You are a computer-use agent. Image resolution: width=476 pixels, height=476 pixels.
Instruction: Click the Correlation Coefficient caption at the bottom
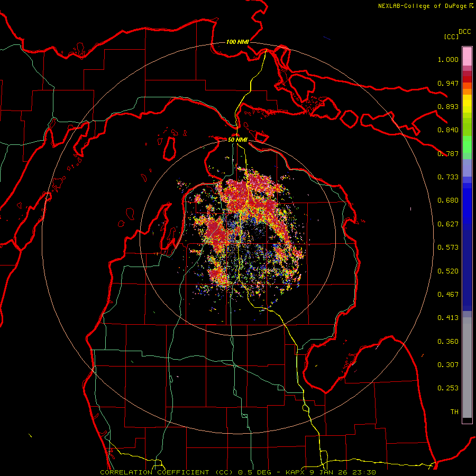click(238, 472)
